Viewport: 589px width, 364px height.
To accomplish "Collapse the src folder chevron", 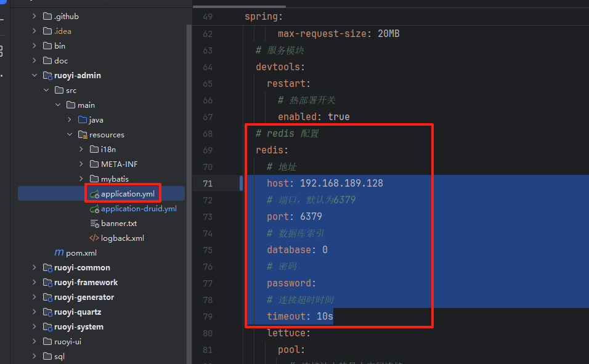I will 46,90.
